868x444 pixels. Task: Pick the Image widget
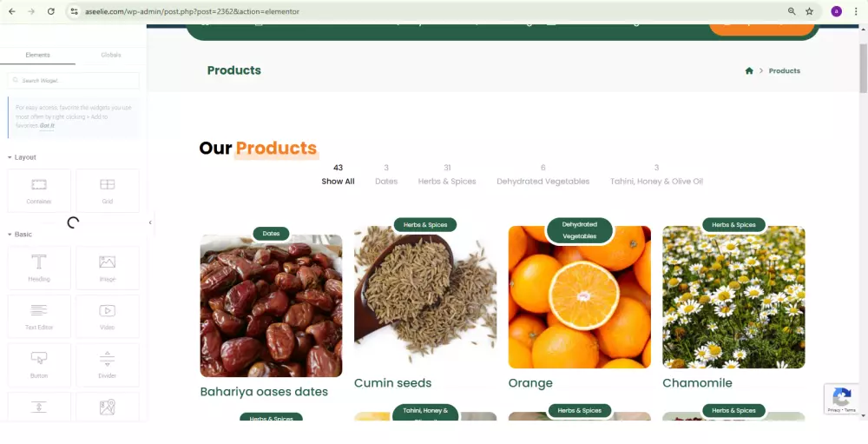[108, 268]
